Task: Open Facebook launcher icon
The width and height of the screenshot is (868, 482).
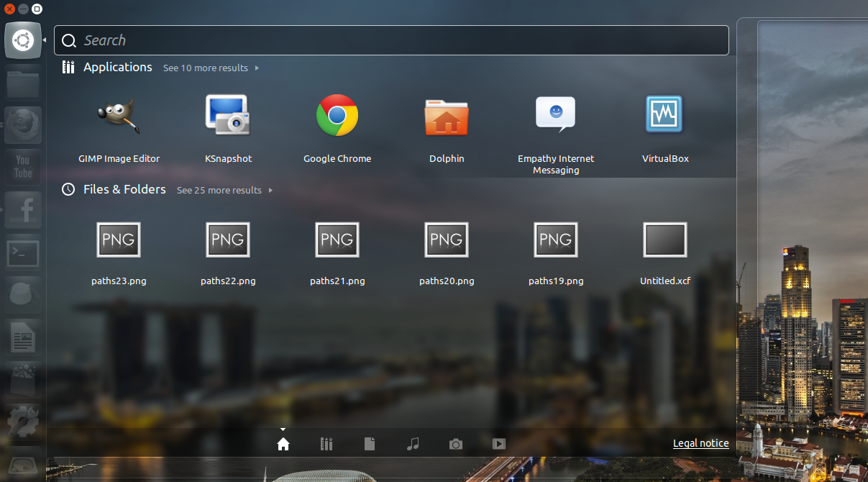Action: [23, 210]
